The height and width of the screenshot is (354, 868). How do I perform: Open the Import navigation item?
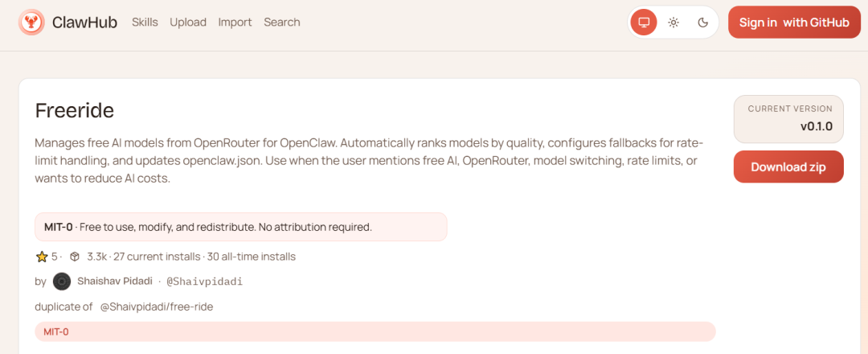[235, 23]
